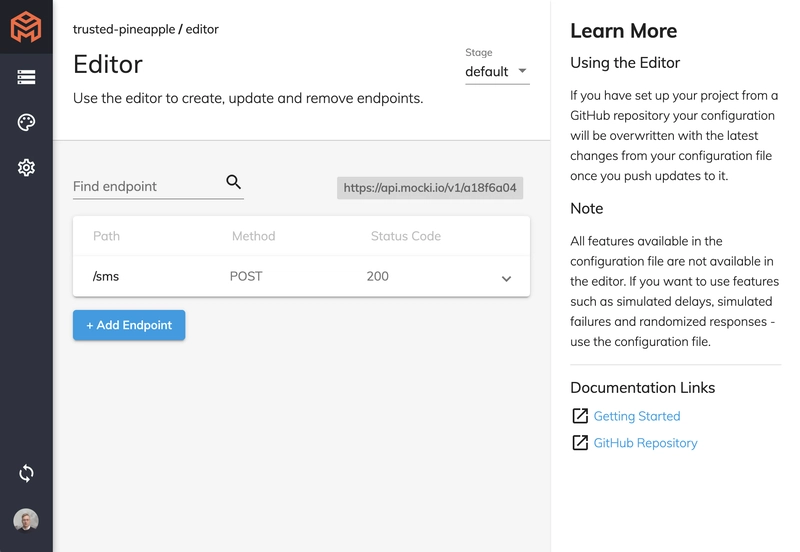Copy the api.mocki.io URL box

(x=430, y=188)
